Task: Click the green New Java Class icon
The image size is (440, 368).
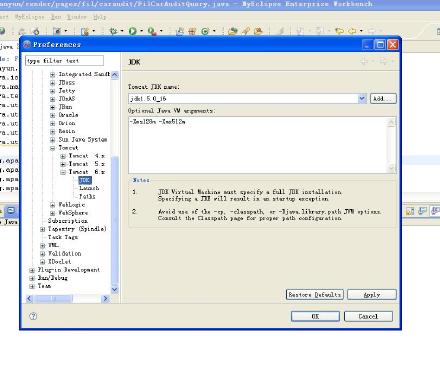Action: click(205, 31)
